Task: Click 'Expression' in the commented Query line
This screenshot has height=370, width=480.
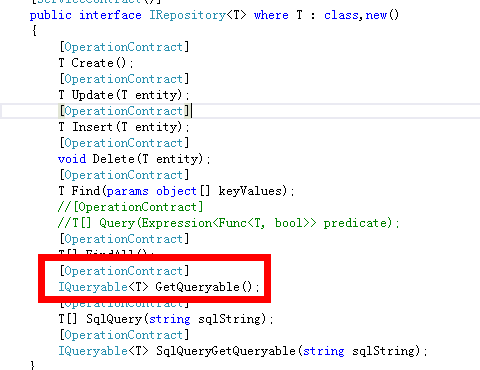Action: pyautogui.click(x=177, y=223)
